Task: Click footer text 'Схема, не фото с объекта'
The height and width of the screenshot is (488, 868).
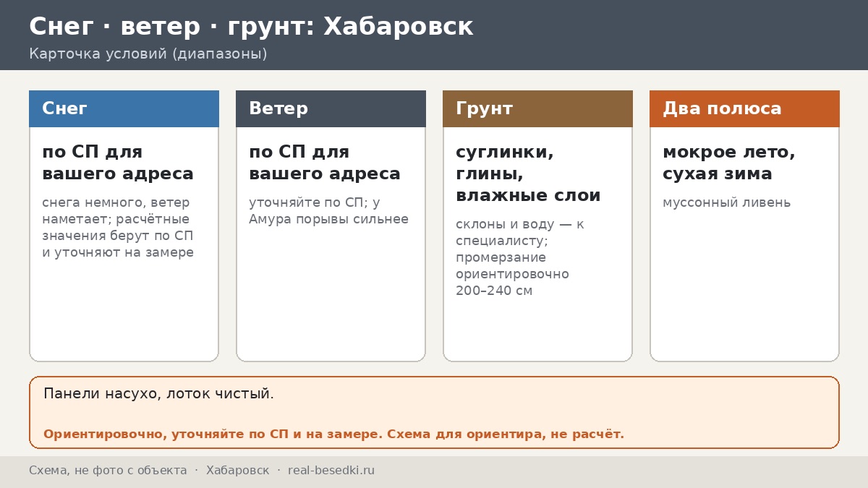Action: (x=108, y=471)
